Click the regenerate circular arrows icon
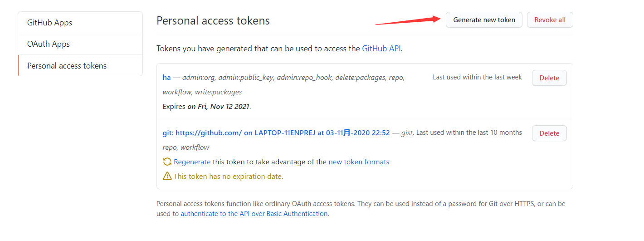644x241 pixels. [167, 162]
